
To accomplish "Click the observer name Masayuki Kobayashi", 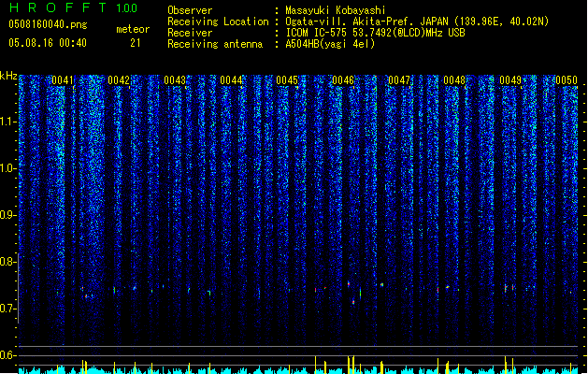I will (x=336, y=10).
